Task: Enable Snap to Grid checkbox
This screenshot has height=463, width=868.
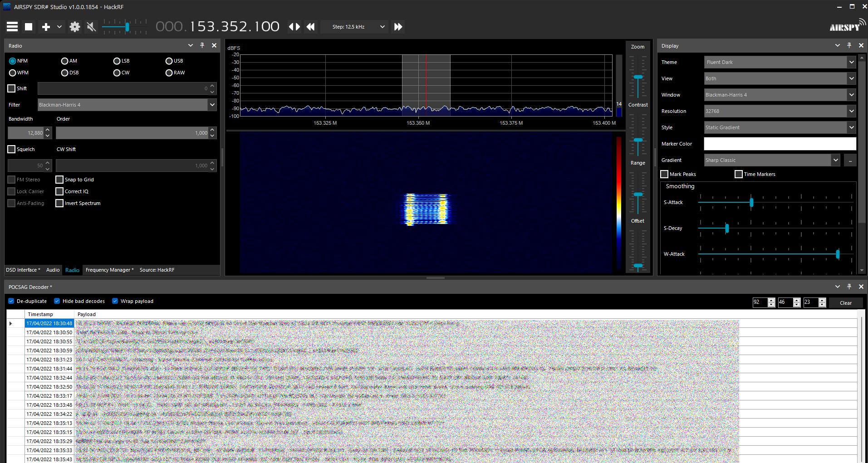Action: coord(59,180)
